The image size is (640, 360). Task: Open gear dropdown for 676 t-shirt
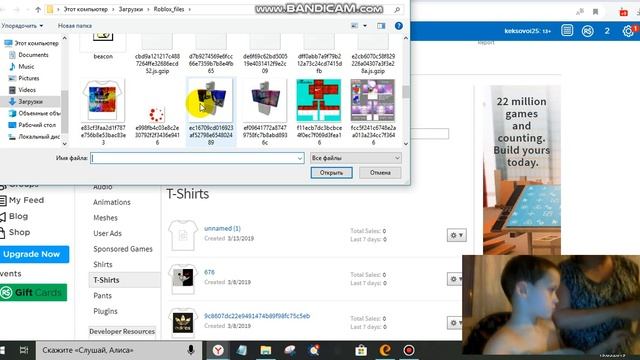[455, 279]
